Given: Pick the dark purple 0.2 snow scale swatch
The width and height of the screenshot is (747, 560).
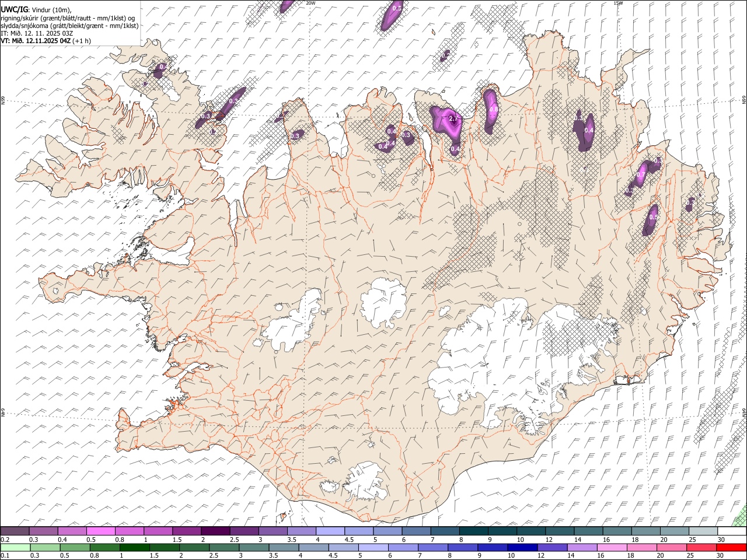Looking at the screenshot, I should [x=15, y=531].
